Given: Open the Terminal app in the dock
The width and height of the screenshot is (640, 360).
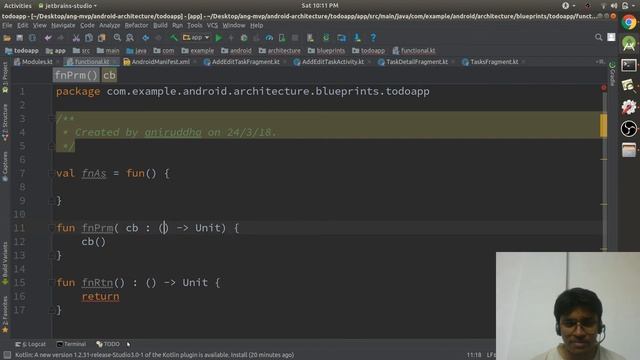Looking at the screenshot, I should 629,64.
